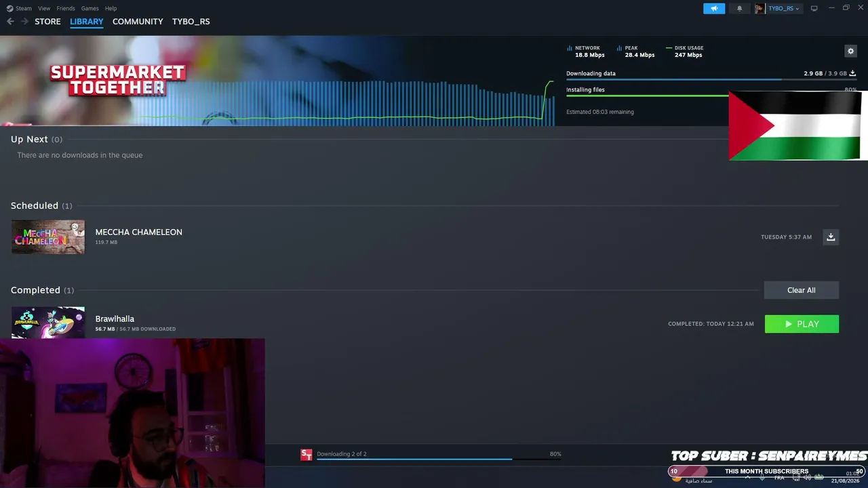Viewport: 868px width, 488px height.
Task: Click the '2.9 GB / 3.9 GB' download size
Action: (x=825, y=73)
